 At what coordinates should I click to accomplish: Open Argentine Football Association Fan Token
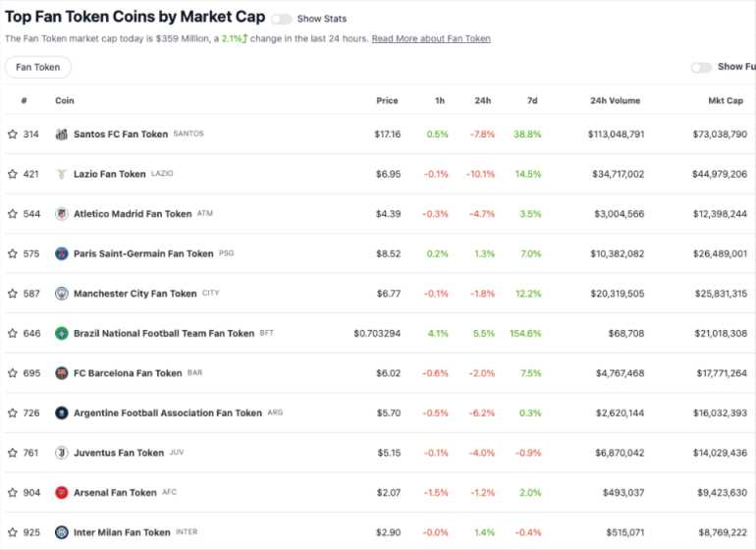(x=167, y=413)
